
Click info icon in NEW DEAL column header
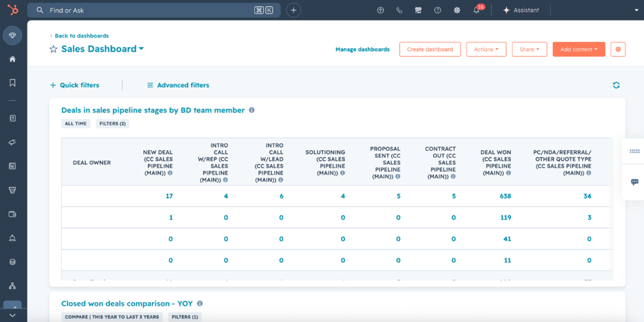[x=170, y=173]
